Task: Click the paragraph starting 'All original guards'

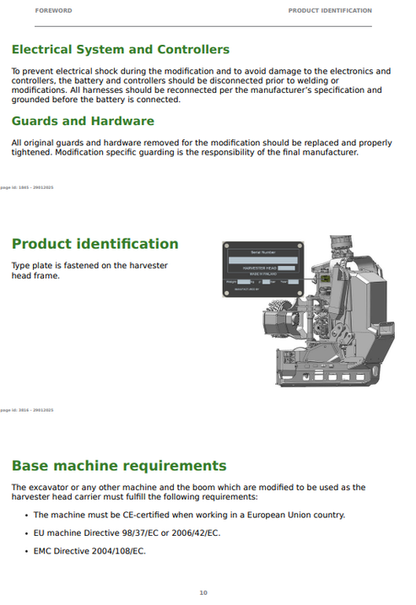Action: pos(201,147)
